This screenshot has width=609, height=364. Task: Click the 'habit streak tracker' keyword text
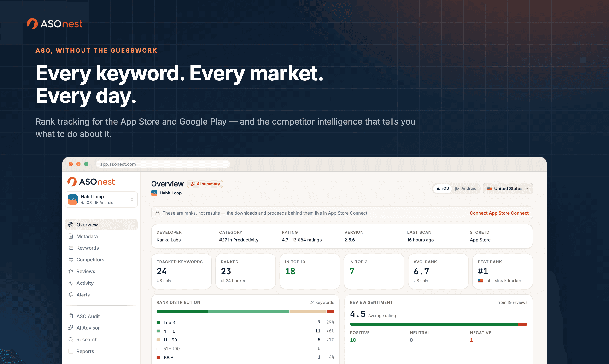pos(503,281)
